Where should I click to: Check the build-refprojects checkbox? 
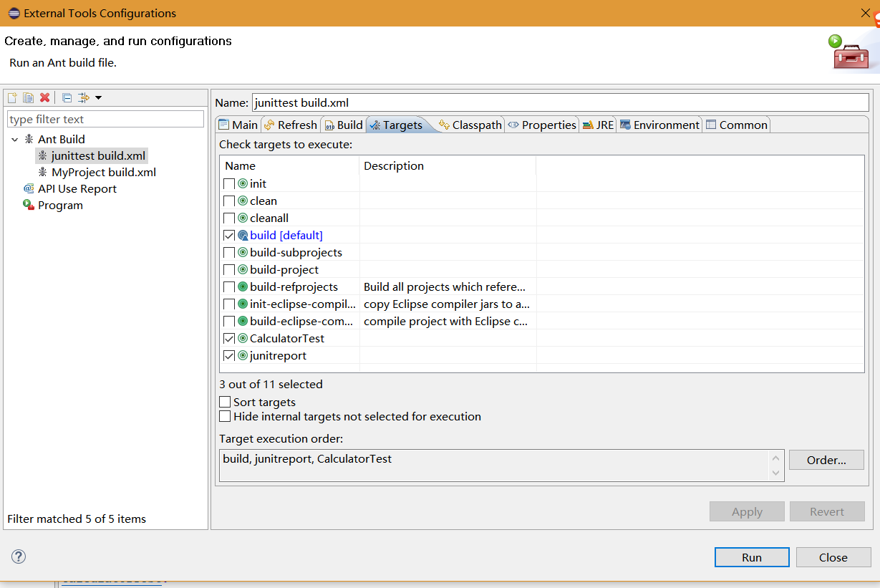pyautogui.click(x=229, y=286)
